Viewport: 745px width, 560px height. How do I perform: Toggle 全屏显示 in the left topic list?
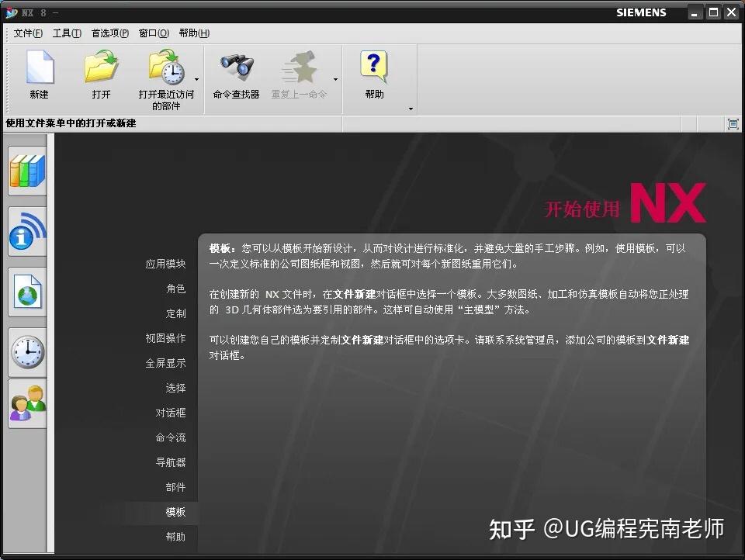point(165,363)
